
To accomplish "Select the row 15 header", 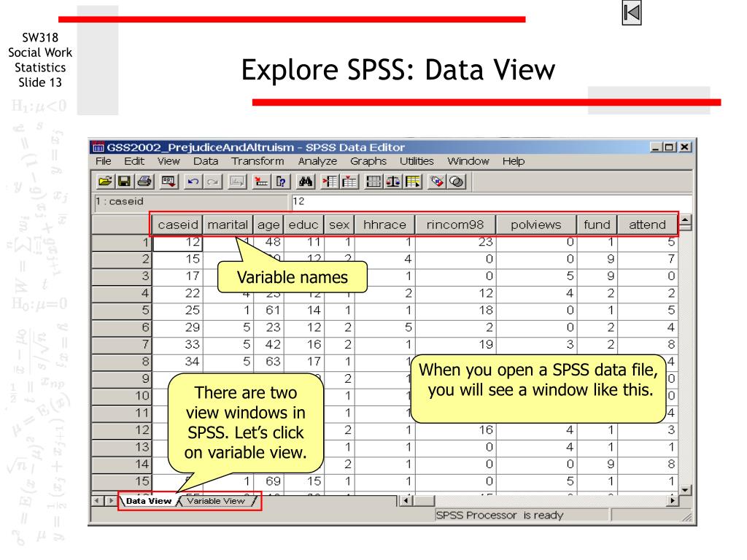I will tap(122, 481).
